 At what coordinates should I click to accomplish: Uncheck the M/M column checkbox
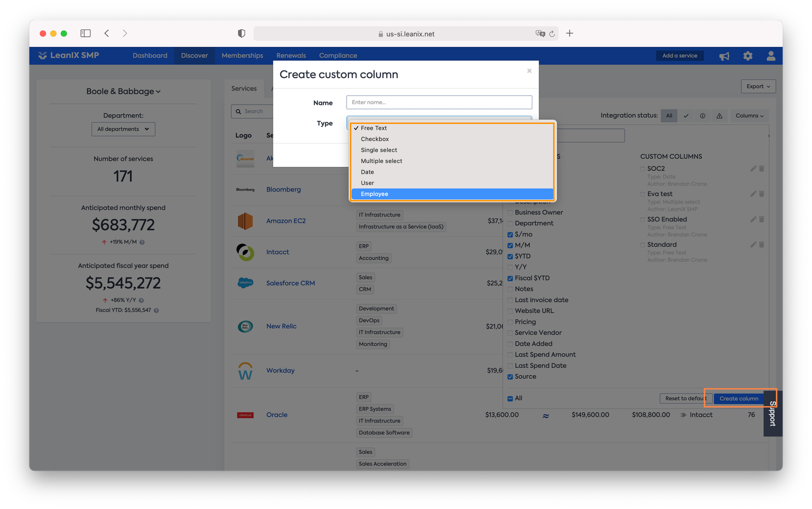click(x=510, y=246)
